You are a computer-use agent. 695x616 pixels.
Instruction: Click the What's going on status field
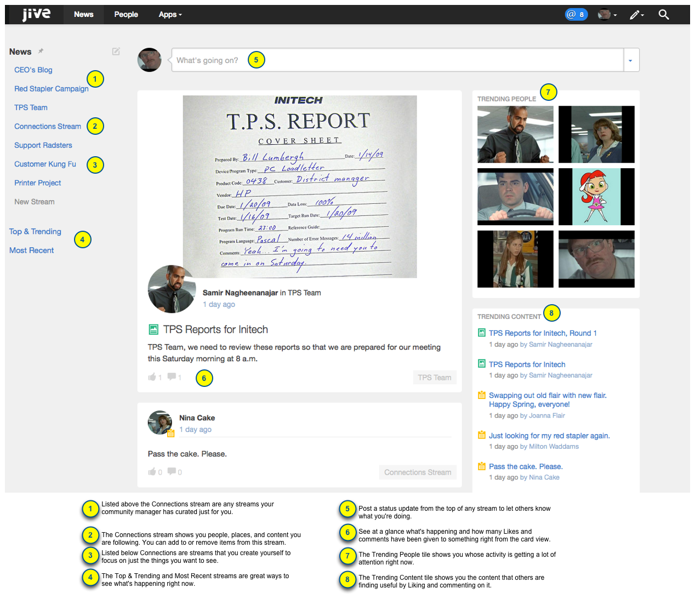[x=397, y=60]
